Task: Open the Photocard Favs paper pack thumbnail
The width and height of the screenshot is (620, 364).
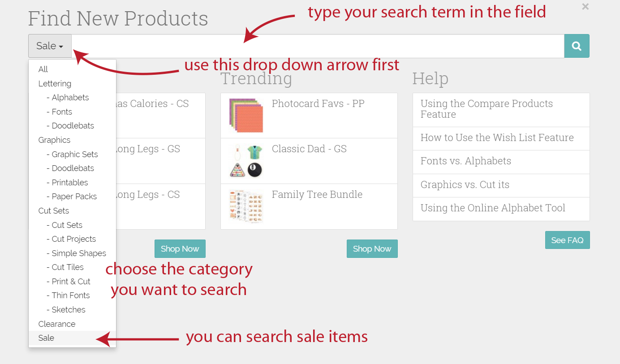Action: point(246,116)
